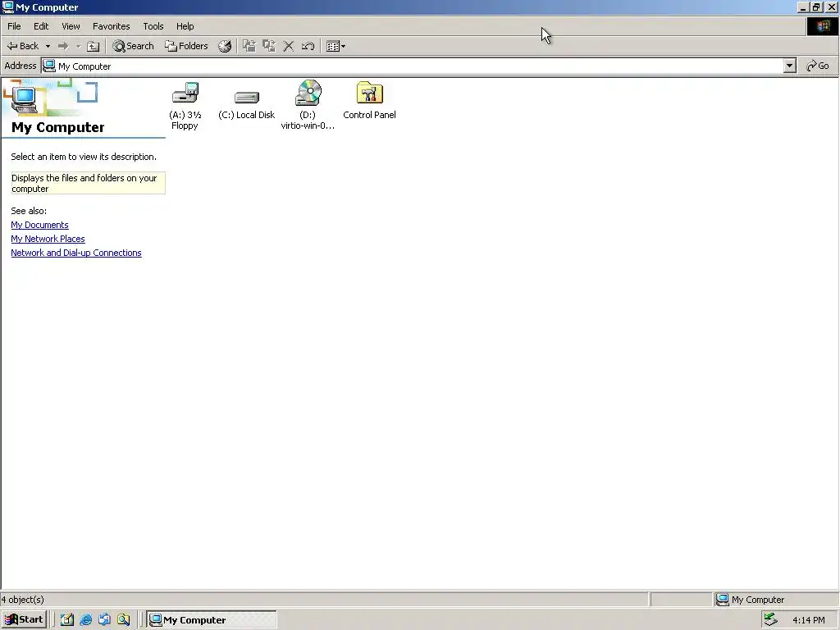
Task: Click the Search toolbar button
Action: click(133, 46)
